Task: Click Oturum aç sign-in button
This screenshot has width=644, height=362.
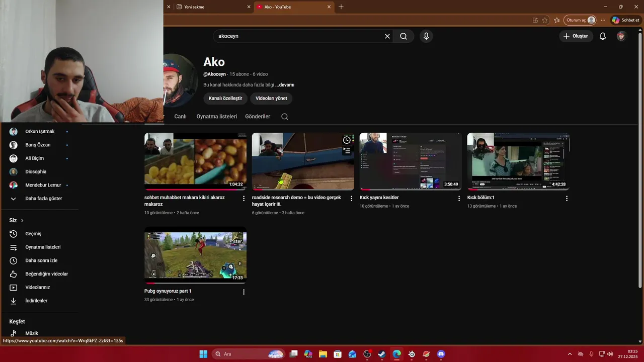Action: 581,20
